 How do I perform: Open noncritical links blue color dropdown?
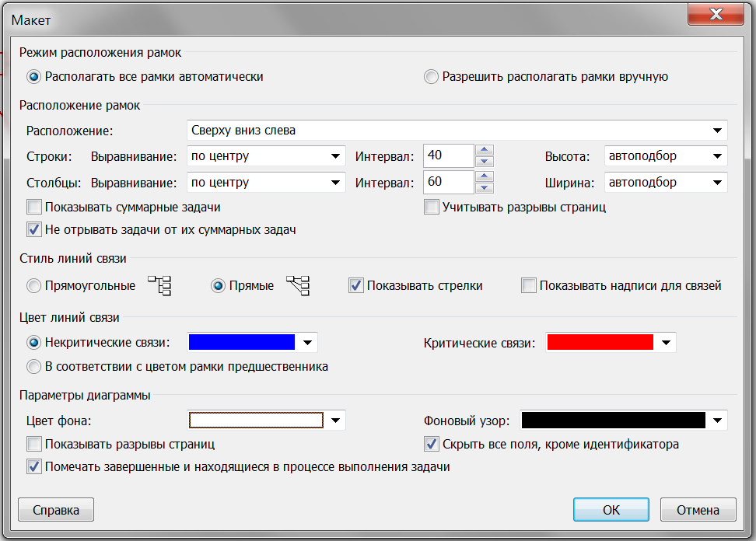[x=307, y=343]
